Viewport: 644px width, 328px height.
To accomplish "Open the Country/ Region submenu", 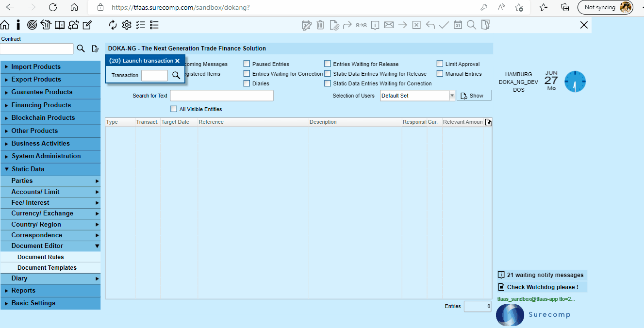I will tap(50, 225).
